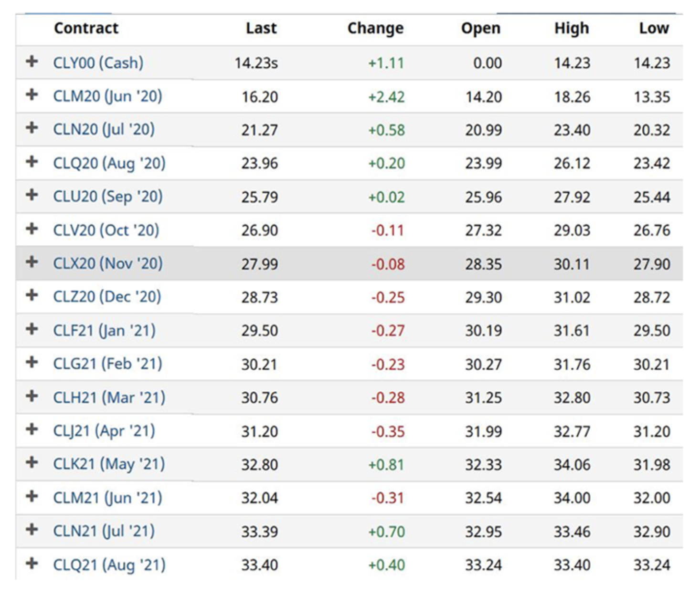700x605 pixels.
Task: Click plus icon beside CLJ21 (Apr '21)
Action: coord(32,429)
